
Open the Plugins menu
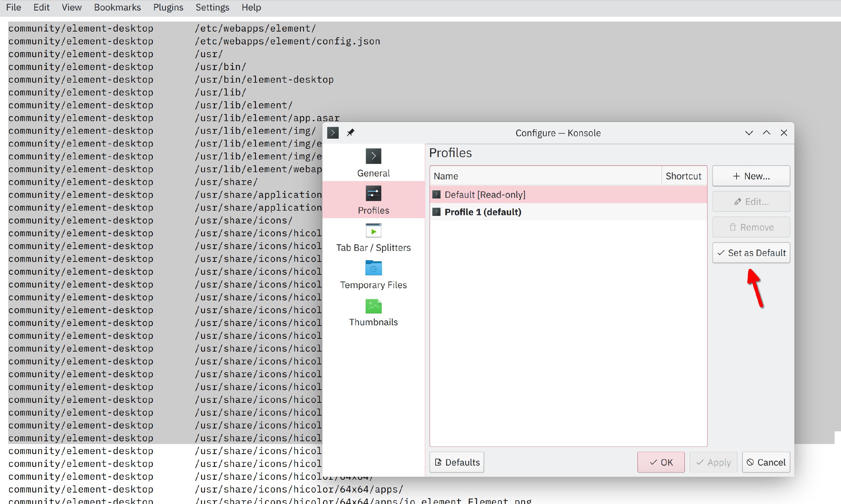[168, 8]
